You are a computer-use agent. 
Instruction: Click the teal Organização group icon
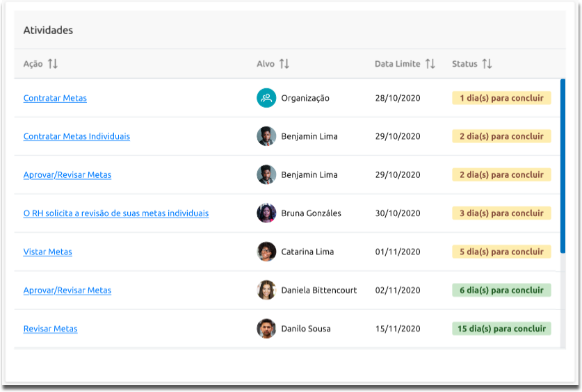(266, 98)
